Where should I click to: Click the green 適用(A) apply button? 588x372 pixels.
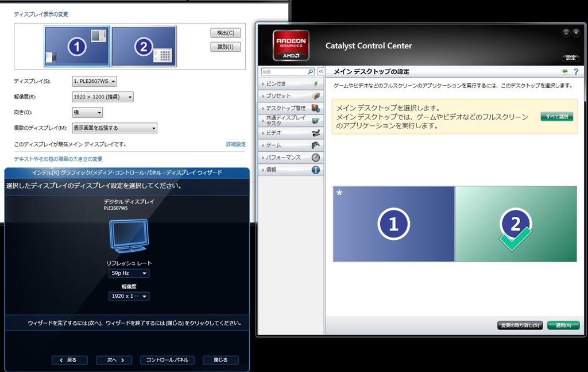point(563,325)
